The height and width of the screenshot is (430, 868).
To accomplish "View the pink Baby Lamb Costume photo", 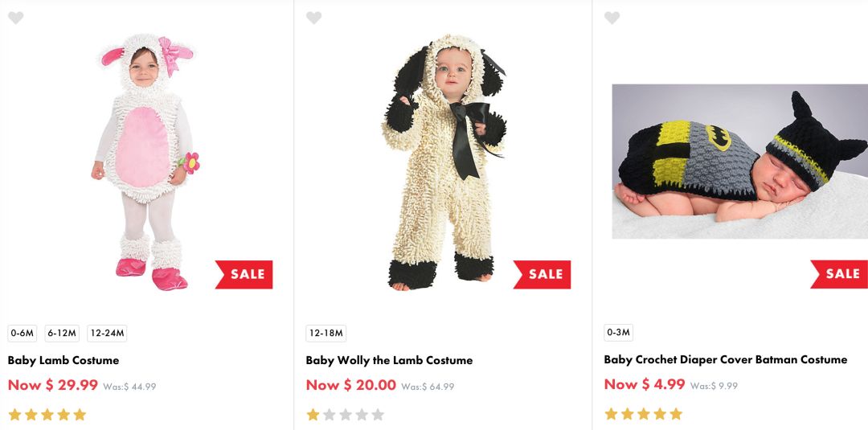I will (146, 161).
